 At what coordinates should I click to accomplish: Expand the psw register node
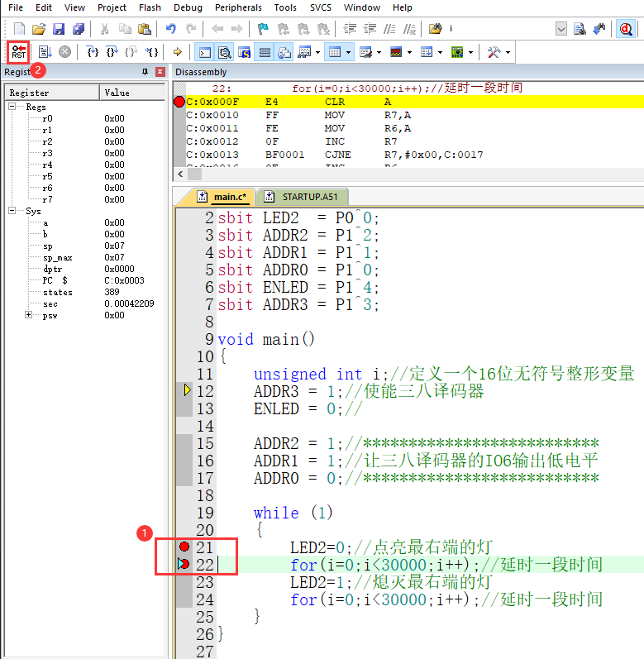coord(29,315)
